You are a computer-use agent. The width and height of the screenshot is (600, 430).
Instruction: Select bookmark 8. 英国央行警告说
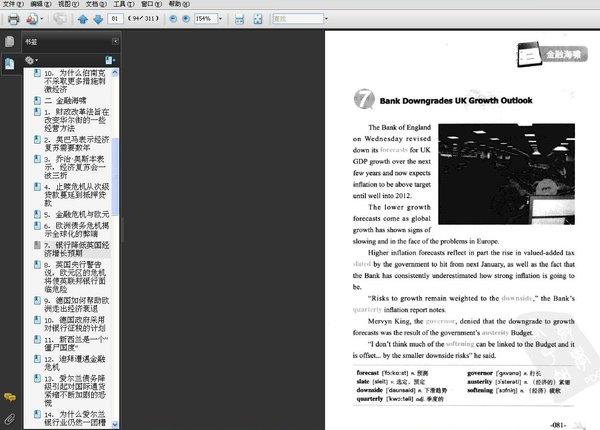click(75, 277)
